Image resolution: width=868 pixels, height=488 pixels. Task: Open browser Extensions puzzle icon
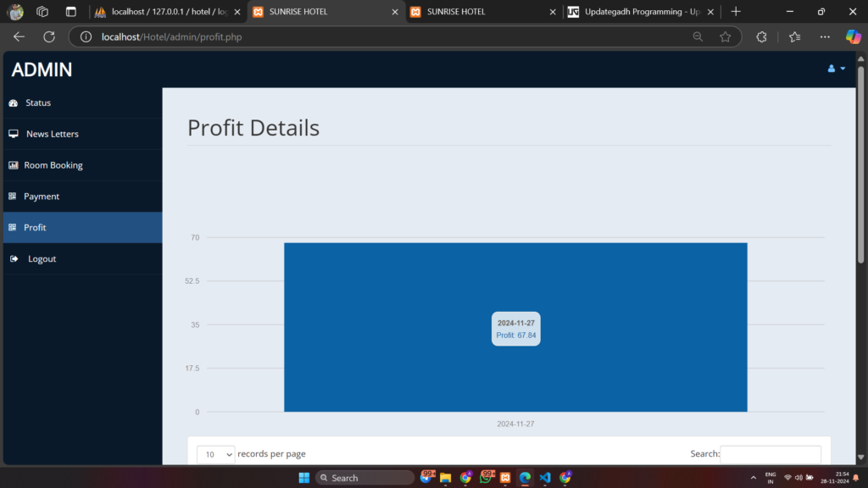click(762, 37)
